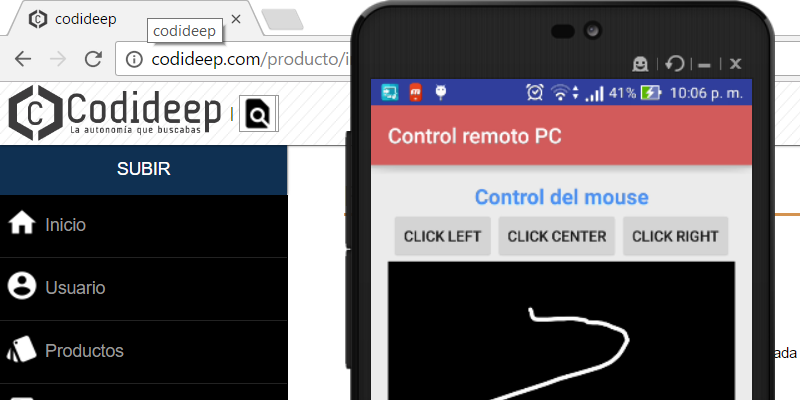Click the user icon beside Usuario
This screenshot has height=400, width=800.
(x=21, y=286)
